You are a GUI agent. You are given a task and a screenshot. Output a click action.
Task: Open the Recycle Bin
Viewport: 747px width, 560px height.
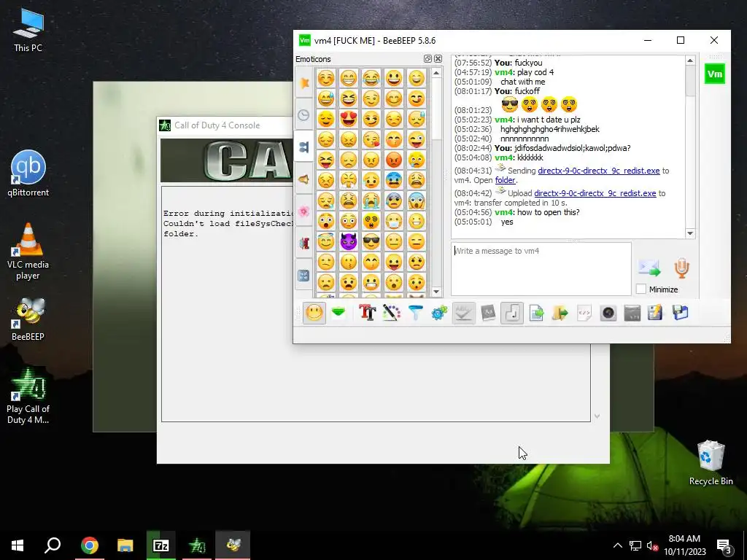(x=711, y=462)
